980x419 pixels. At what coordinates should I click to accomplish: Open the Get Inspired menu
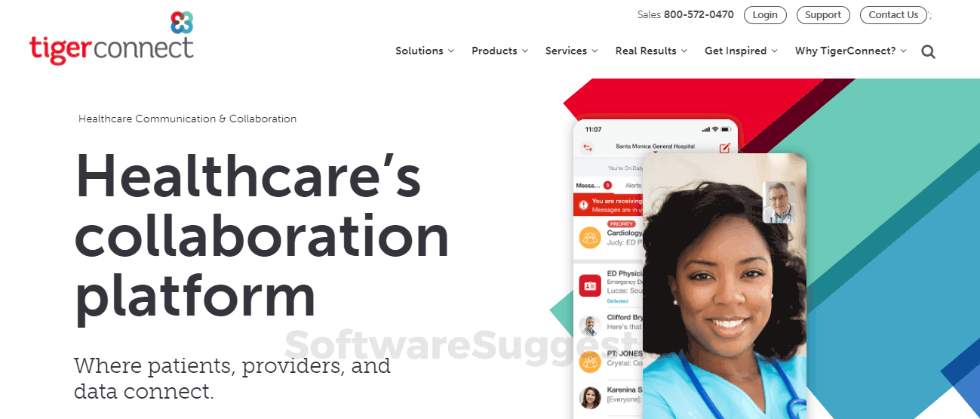point(741,51)
